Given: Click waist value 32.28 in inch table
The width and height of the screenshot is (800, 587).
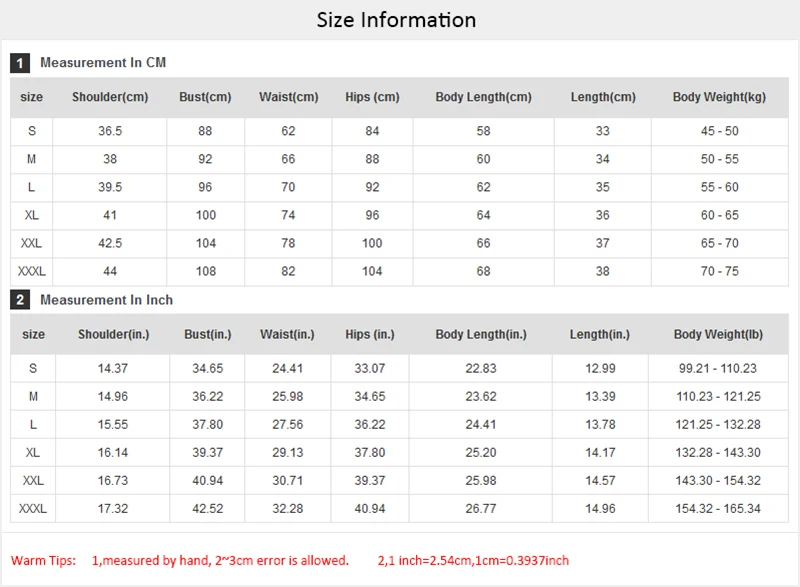Looking at the screenshot, I should [x=288, y=508].
